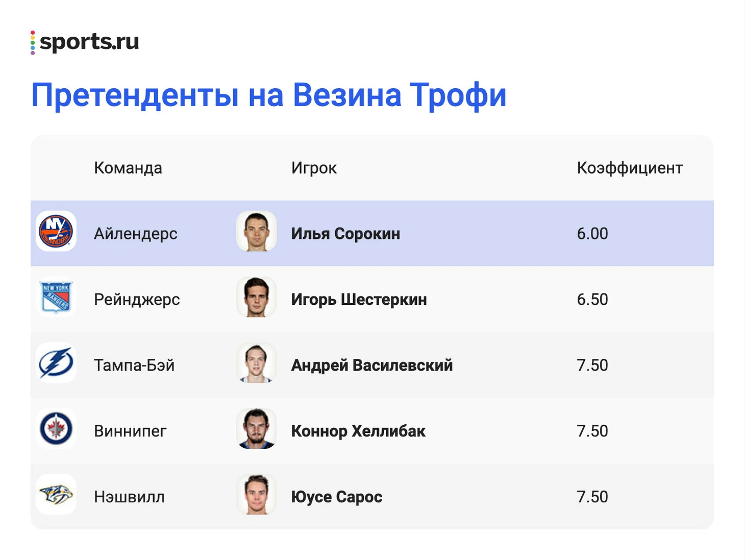This screenshot has height=560, width=745.
Task: Click the Nashville Predators logo
Action: [56, 495]
